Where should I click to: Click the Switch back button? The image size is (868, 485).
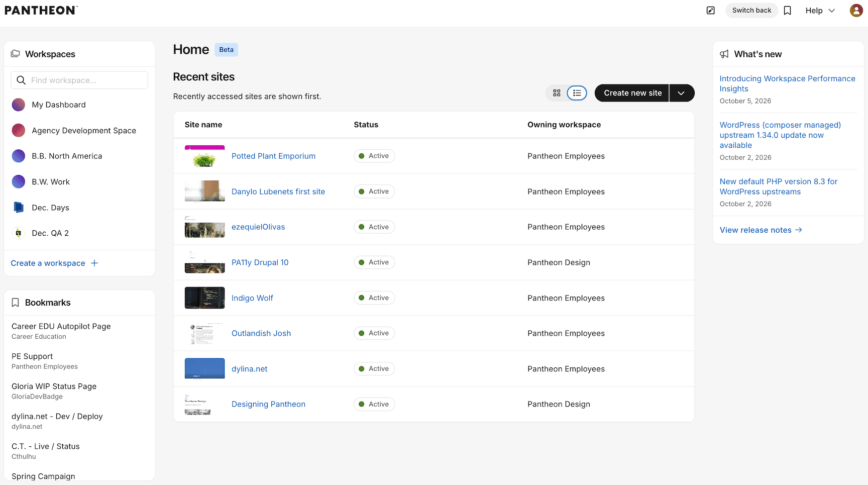[x=751, y=11]
